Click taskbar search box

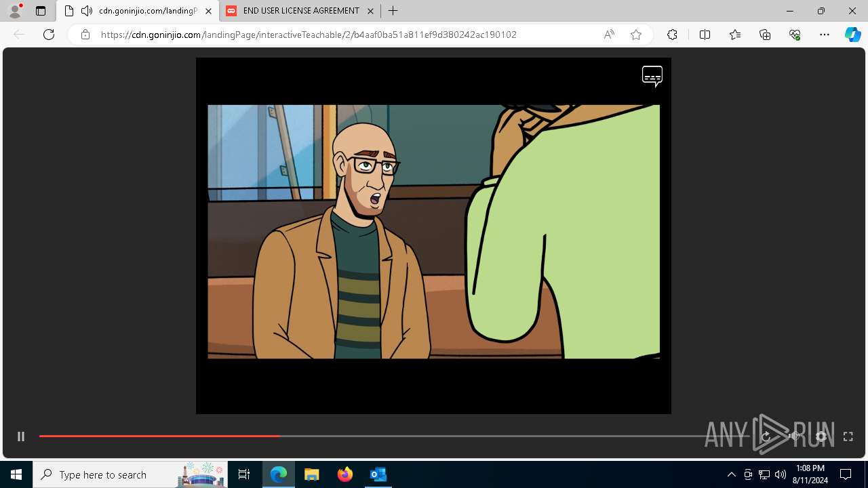130,474
